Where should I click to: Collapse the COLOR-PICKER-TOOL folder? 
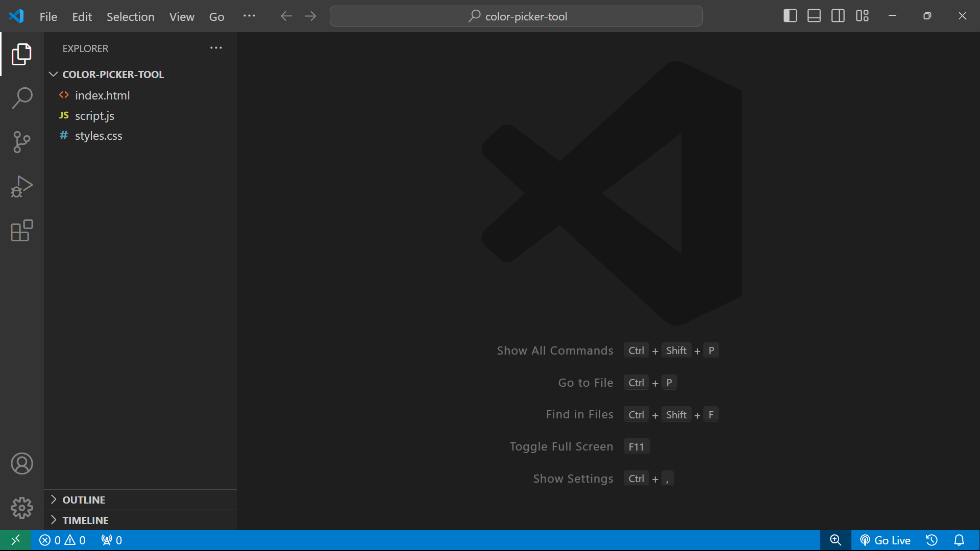pos(53,74)
